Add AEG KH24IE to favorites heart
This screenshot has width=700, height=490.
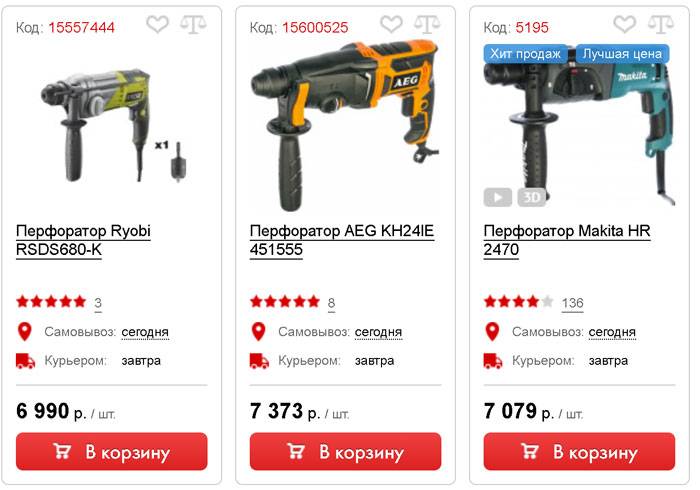click(392, 24)
